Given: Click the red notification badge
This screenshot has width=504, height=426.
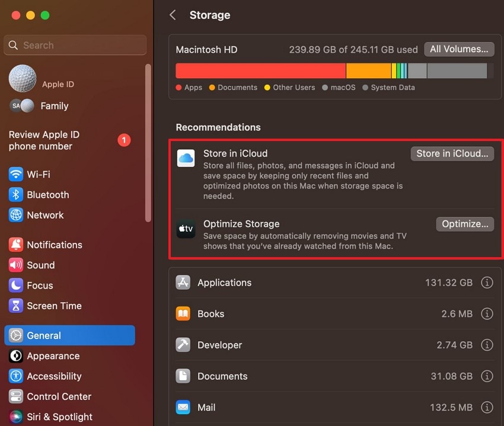Looking at the screenshot, I should [x=124, y=140].
